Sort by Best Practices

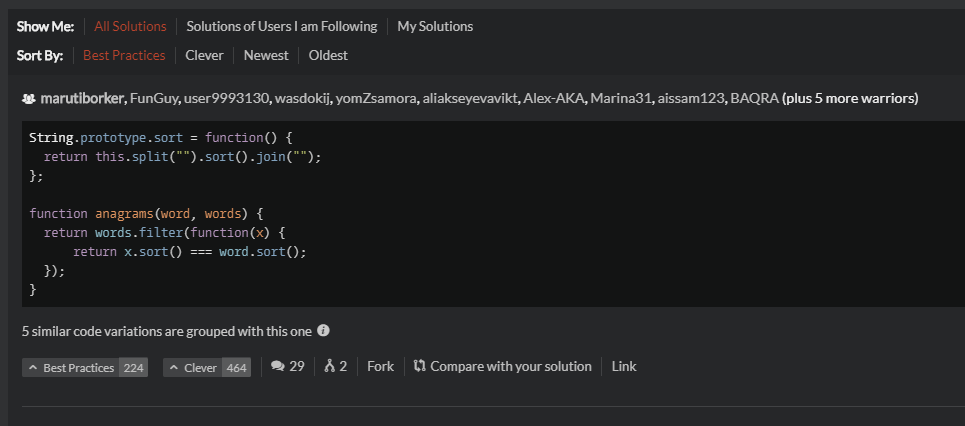click(124, 55)
